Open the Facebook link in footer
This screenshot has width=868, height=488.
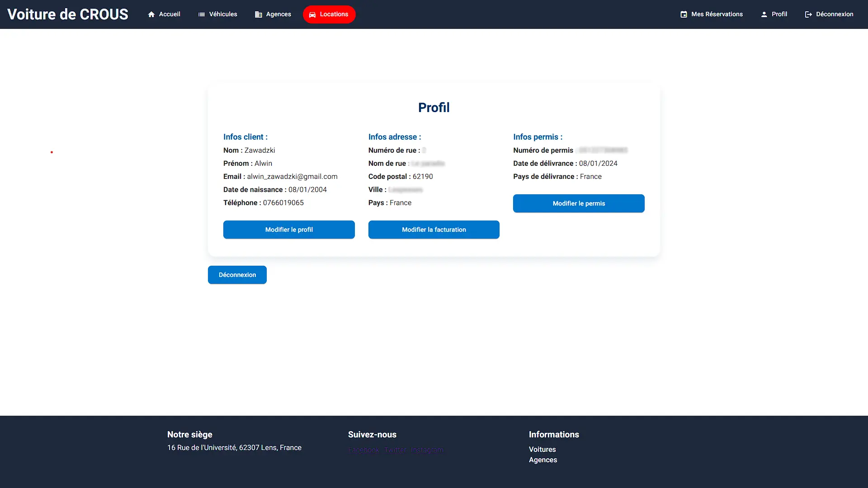tap(364, 450)
